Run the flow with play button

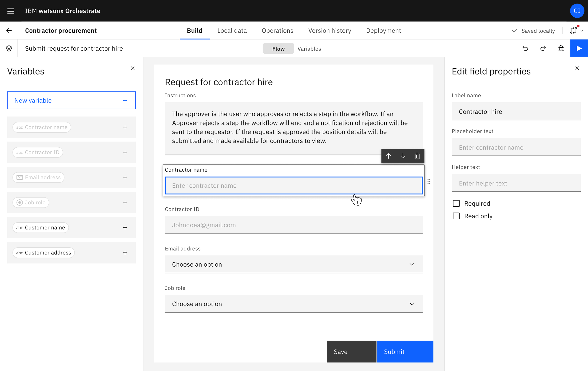[579, 48]
